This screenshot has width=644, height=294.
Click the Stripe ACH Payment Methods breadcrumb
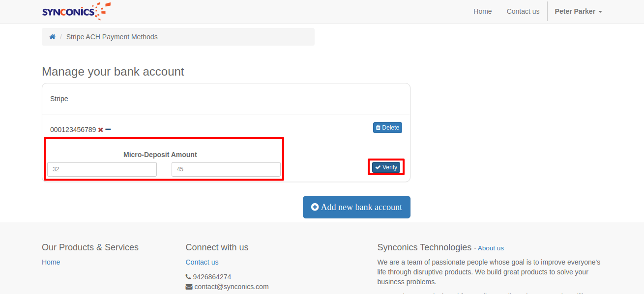pos(112,37)
